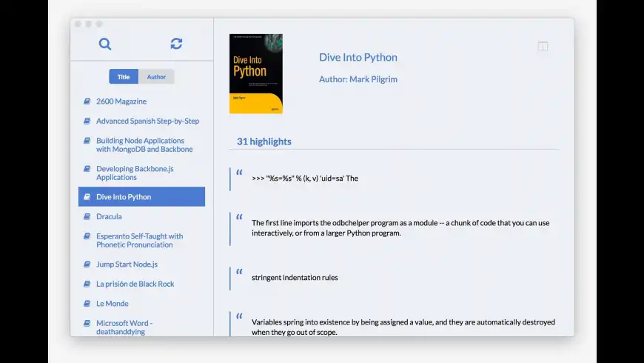Click book icon beside Building Node Applications

pyautogui.click(x=87, y=141)
